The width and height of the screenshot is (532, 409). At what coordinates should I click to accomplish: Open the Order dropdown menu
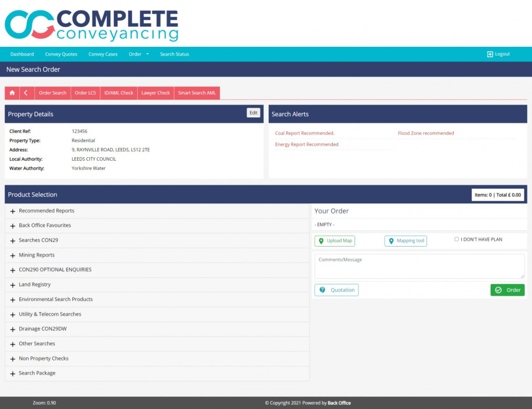138,54
